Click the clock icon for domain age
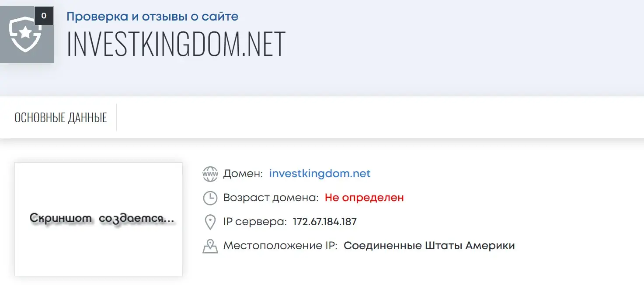 click(x=210, y=198)
